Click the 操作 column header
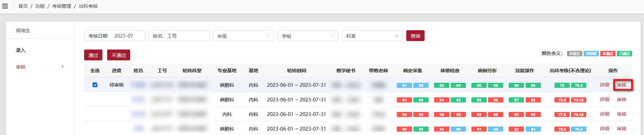The width and height of the screenshot is (644, 135). [x=613, y=71]
